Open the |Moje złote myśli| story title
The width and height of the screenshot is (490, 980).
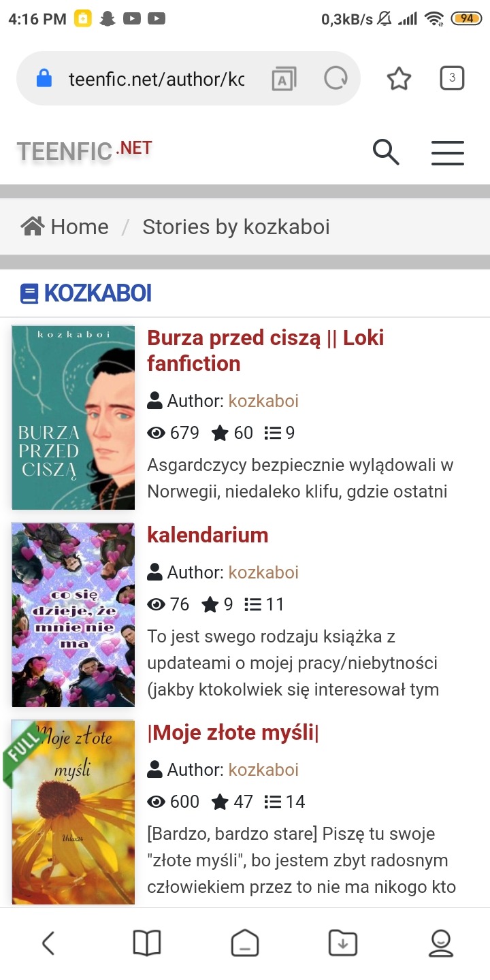(233, 732)
